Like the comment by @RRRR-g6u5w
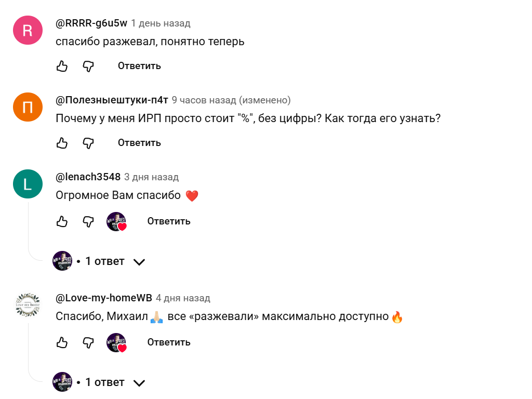This screenshot has height=399, width=532. 62,66
